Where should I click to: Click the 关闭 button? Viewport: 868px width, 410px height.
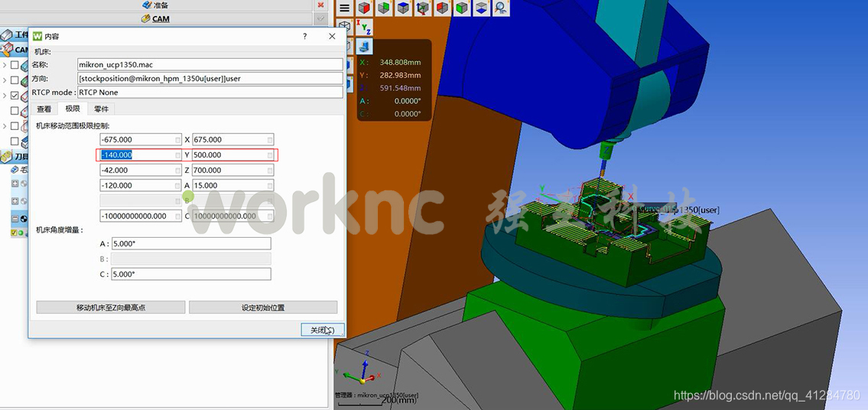pos(323,330)
